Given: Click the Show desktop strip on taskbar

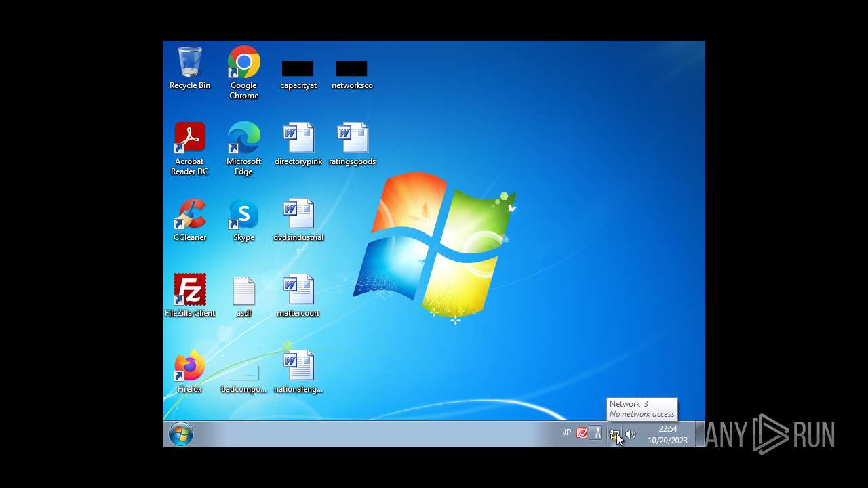Looking at the screenshot, I should point(701,434).
